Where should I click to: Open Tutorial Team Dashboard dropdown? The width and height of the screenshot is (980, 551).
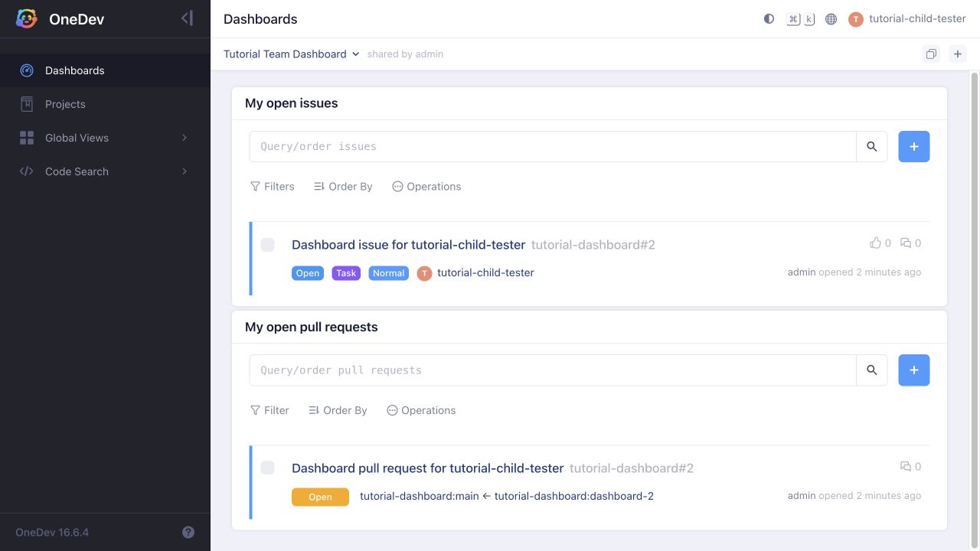pyautogui.click(x=292, y=54)
